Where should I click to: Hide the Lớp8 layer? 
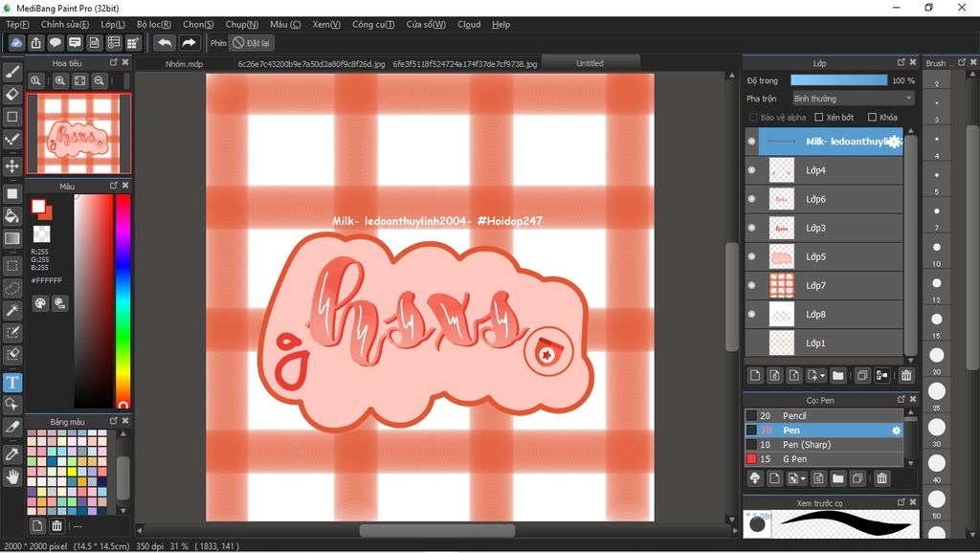pos(752,314)
